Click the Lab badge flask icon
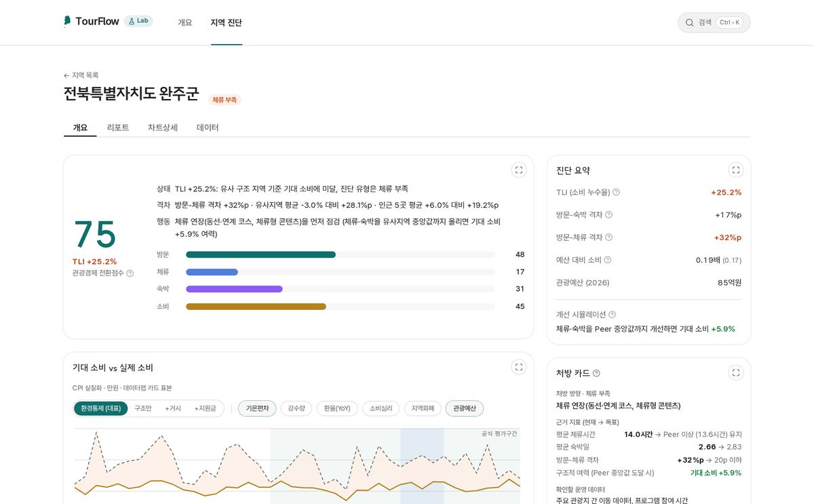Viewport: 814px width, 504px height. [x=132, y=21]
